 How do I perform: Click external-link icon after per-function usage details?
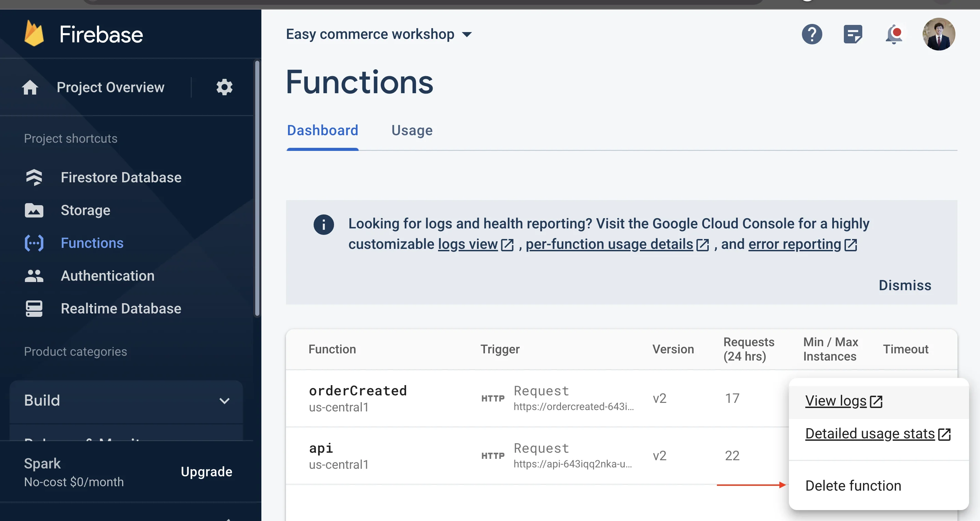(702, 245)
